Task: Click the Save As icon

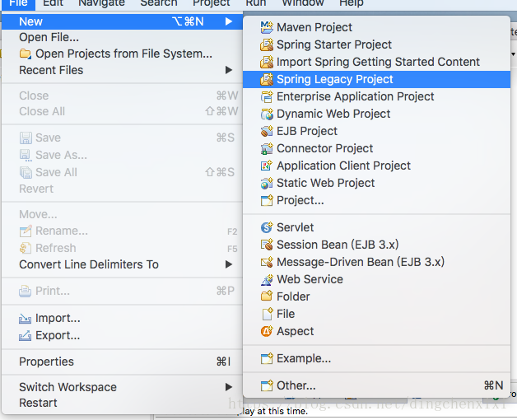Action: (26, 155)
